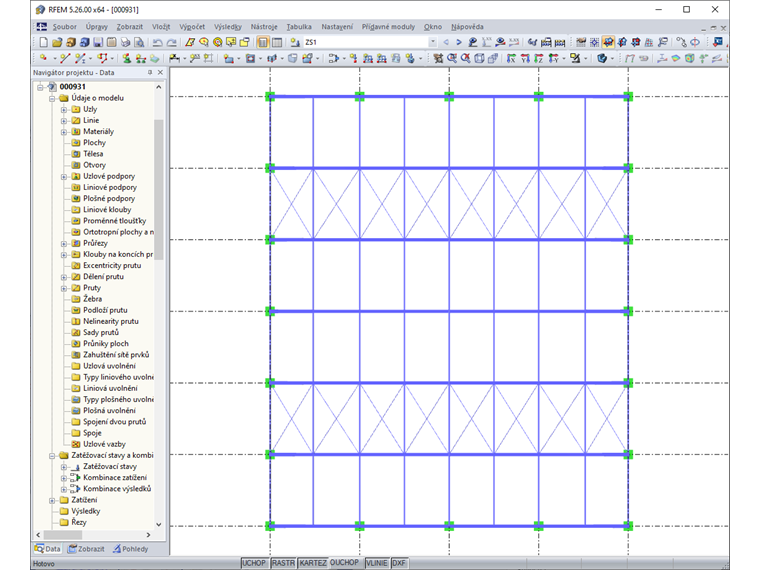The image size is (760, 570).
Task: Expand the Uzly tree node
Action: point(63,110)
